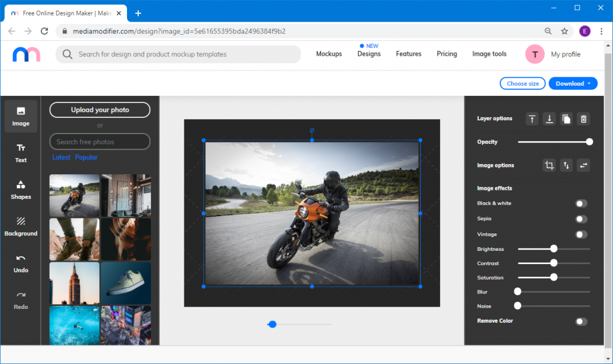
Task: Delete the selected layer
Action: [x=583, y=119]
